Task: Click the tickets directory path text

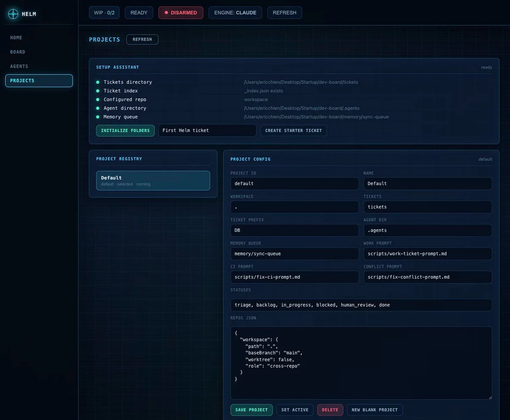Action: 301,82
